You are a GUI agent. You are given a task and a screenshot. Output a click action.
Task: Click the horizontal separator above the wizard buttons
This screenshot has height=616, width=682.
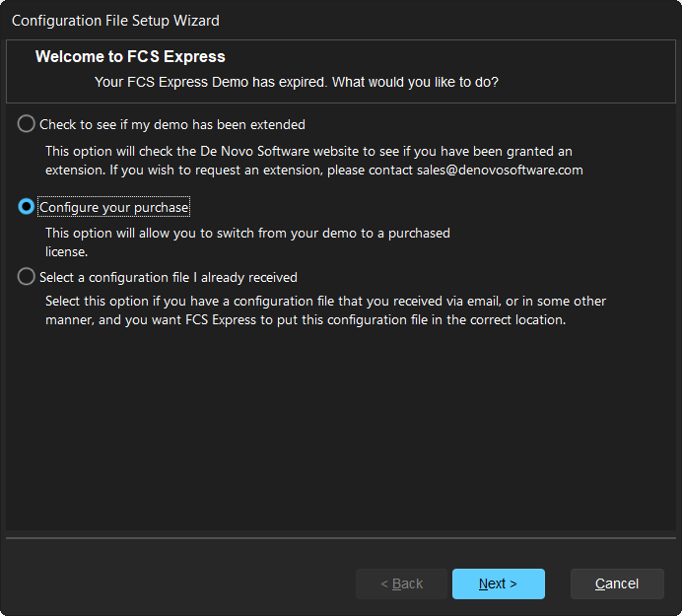tap(341, 539)
